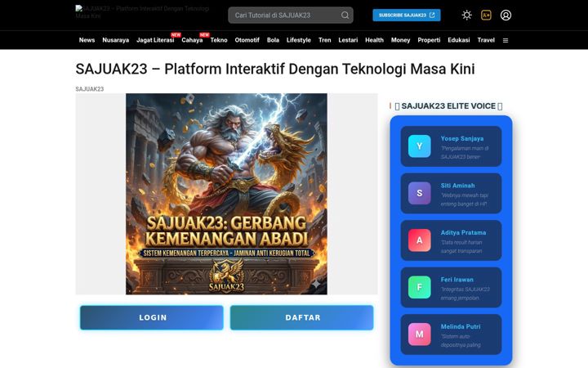This screenshot has height=368, width=588.
Task: Click the SAJUAK23 header logo image
Action: click(x=142, y=12)
